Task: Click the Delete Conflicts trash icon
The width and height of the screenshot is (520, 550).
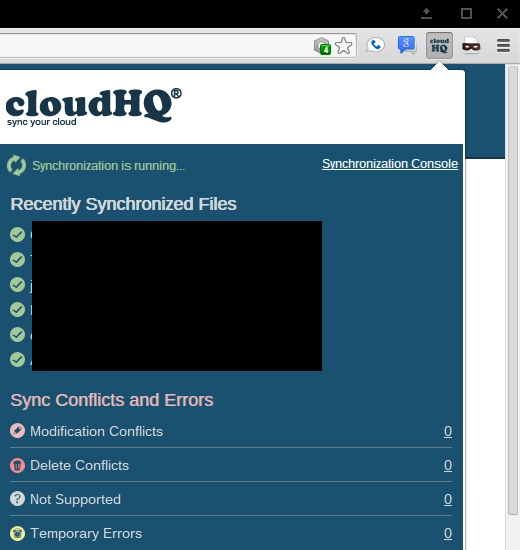Action: point(17,465)
